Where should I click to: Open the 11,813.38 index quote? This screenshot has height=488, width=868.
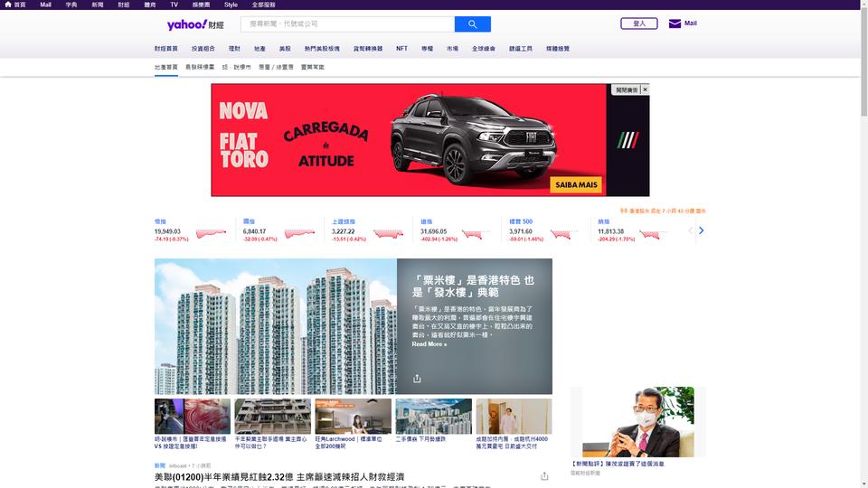coord(610,231)
